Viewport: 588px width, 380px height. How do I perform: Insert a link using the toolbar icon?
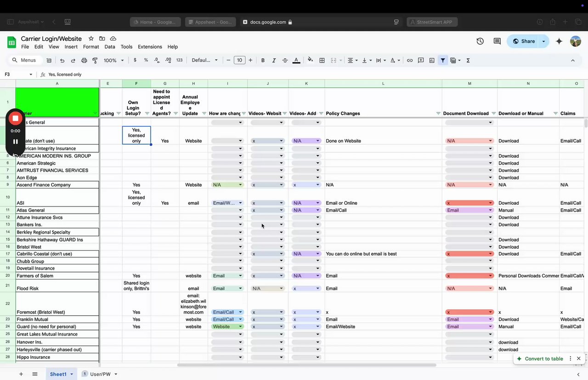point(410,60)
